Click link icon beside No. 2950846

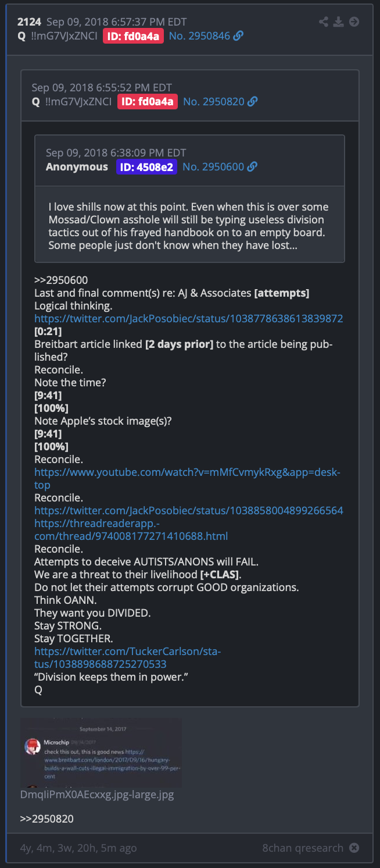[x=238, y=36]
